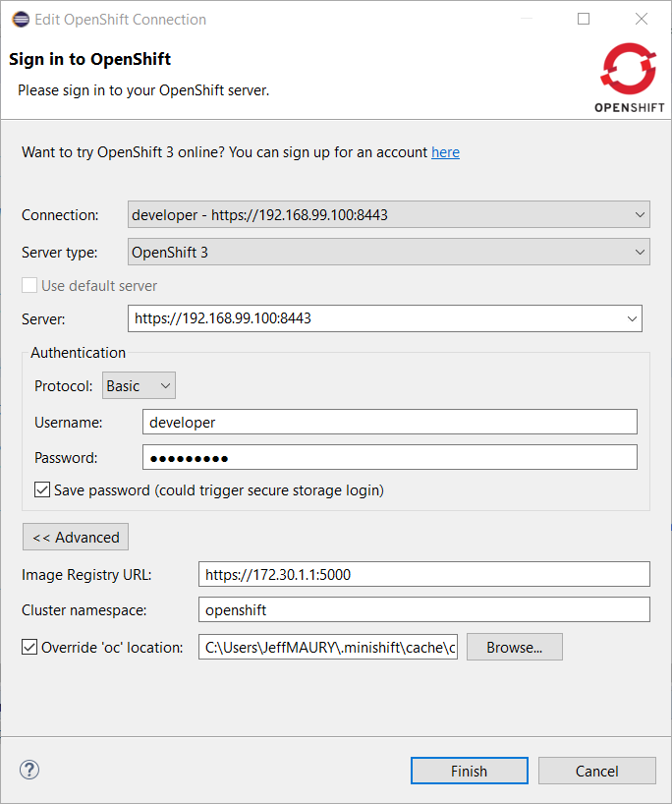Click the disabled Use default server checkbox
This screenshot has width=672, height=804.
coord(29,286)
